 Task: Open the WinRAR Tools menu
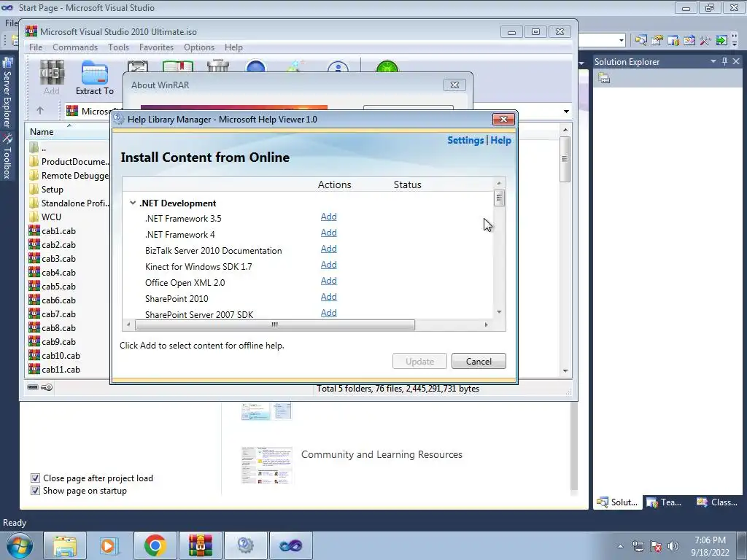coord(118,47)
